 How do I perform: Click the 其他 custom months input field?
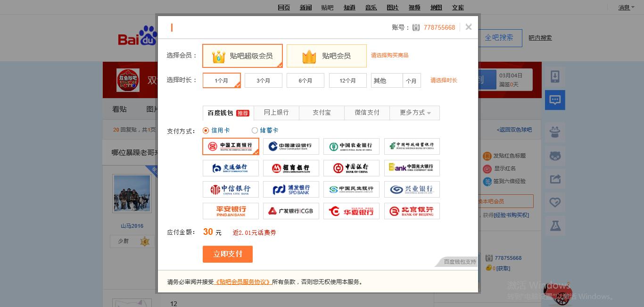pos(387,80)
